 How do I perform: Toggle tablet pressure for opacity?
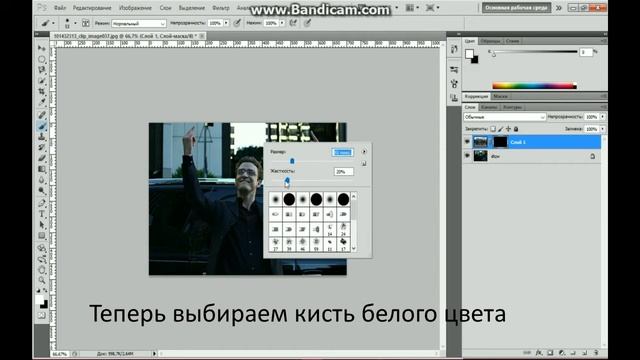pos(237,23)
